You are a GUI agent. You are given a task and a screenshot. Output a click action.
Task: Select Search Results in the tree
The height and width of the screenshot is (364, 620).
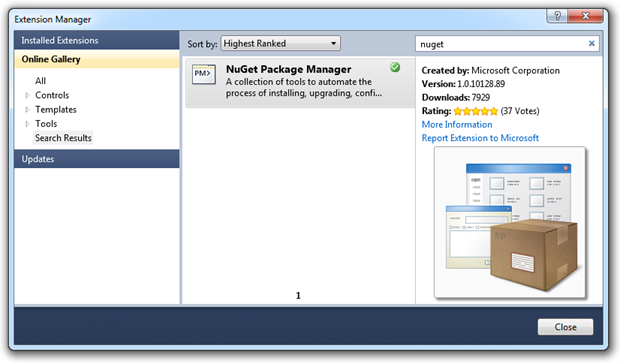[63, 138]
